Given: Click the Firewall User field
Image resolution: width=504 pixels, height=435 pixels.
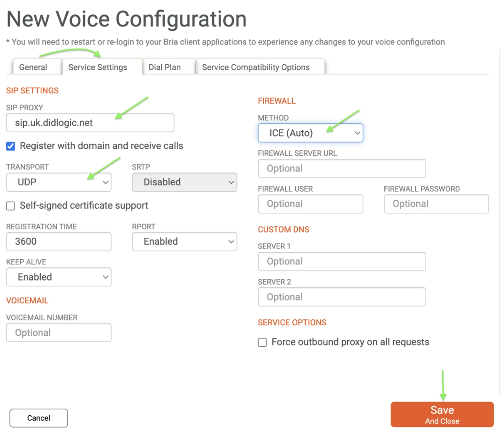Looking at the screenshot, I should coord(311,203).
